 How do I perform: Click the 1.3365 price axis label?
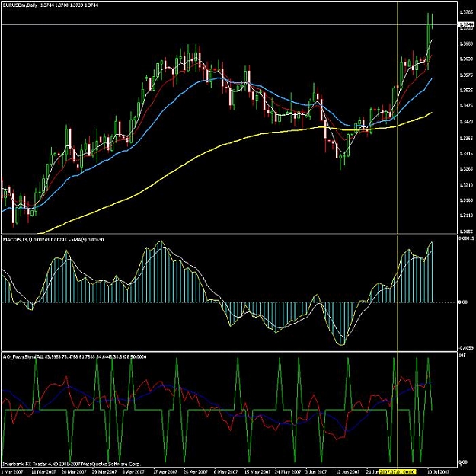[466, 139]
